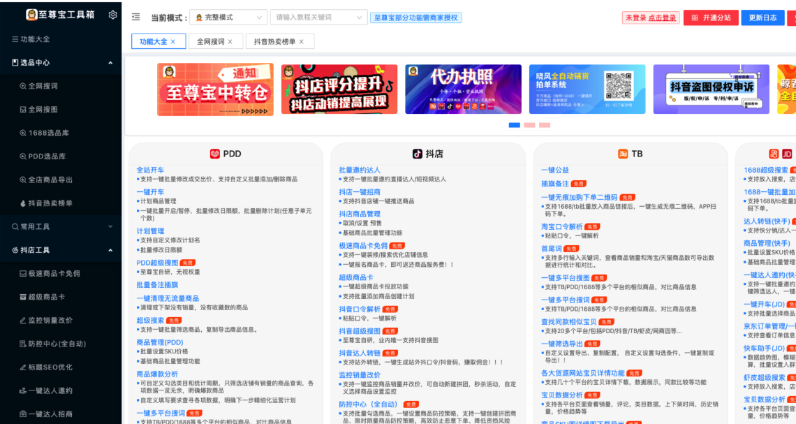Open 一键达人邀约 in the sidebar
The image size is (796, 424).
coord(46,390)
